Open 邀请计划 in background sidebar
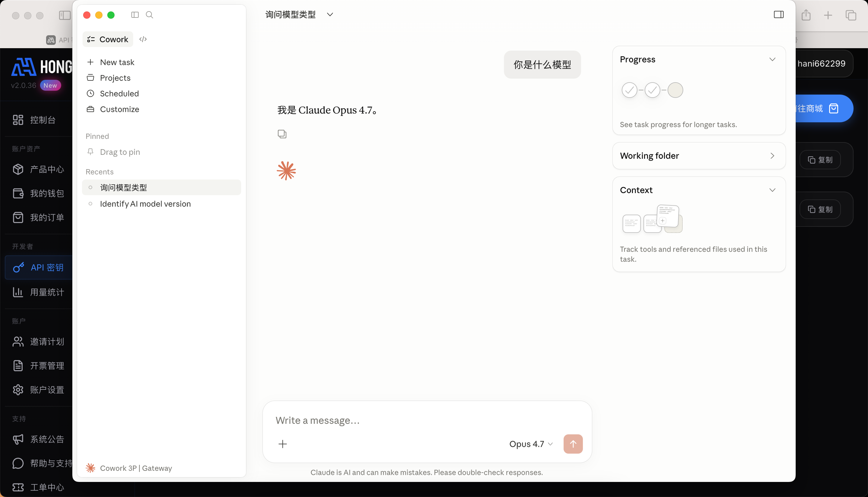This screenshot has height=497, width=868. click(38, 341)
